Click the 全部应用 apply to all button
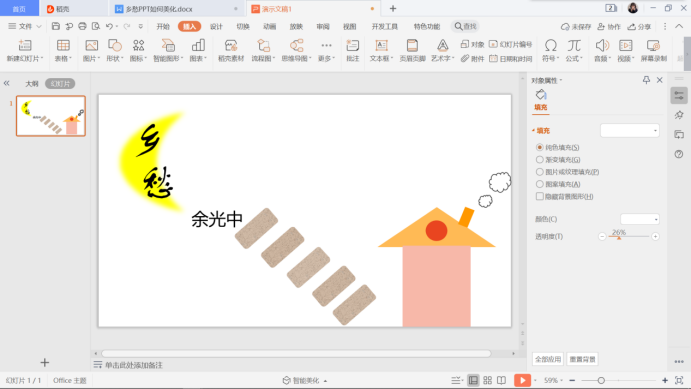Image resolution: width=691 pixels, height=389 pixels. point(548,359)
